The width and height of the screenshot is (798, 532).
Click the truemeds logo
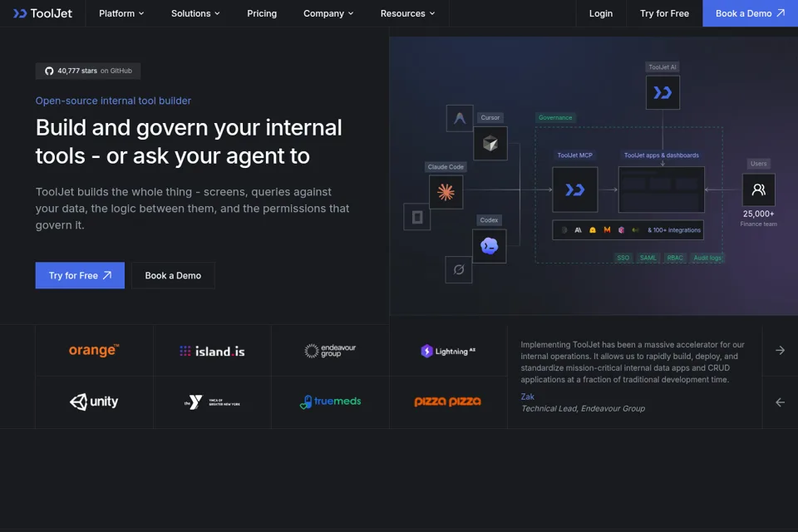[330, 401]
